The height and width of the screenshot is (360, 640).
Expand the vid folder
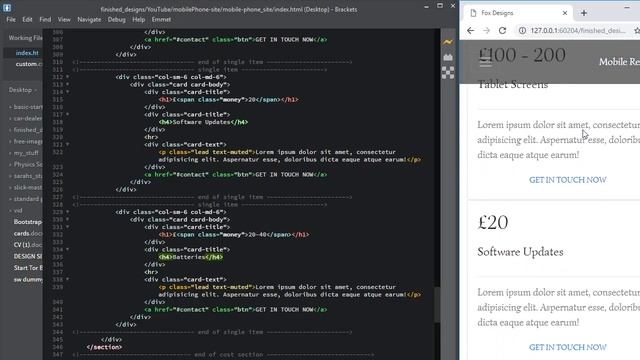click(x=16, y=211)
